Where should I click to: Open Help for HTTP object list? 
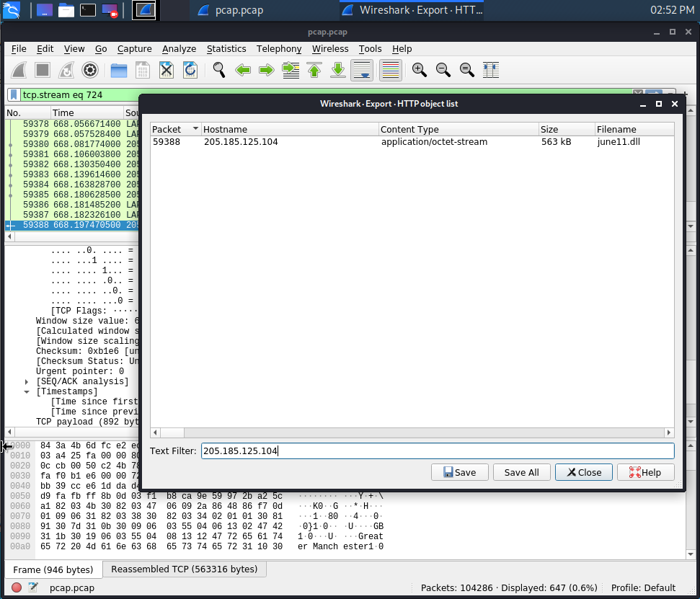645,472
